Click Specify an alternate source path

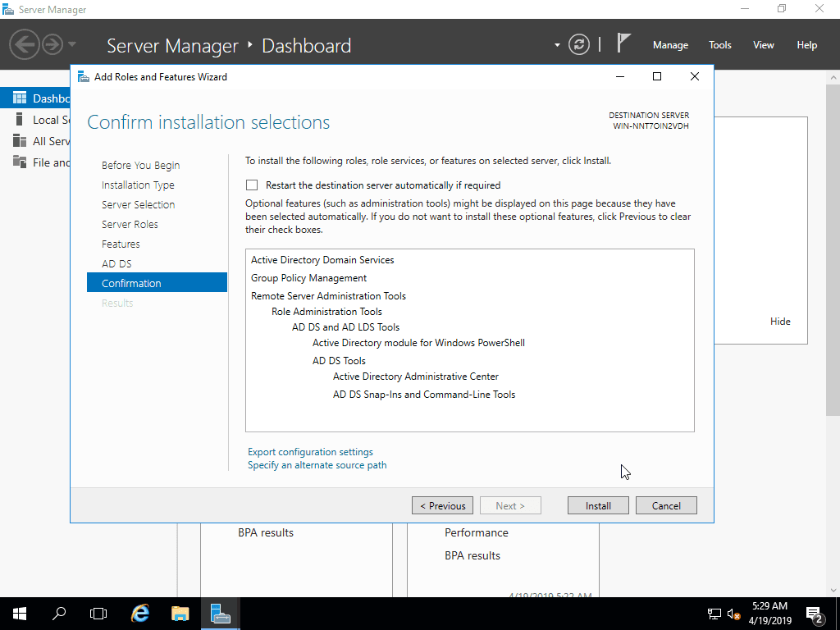point(317,466)
